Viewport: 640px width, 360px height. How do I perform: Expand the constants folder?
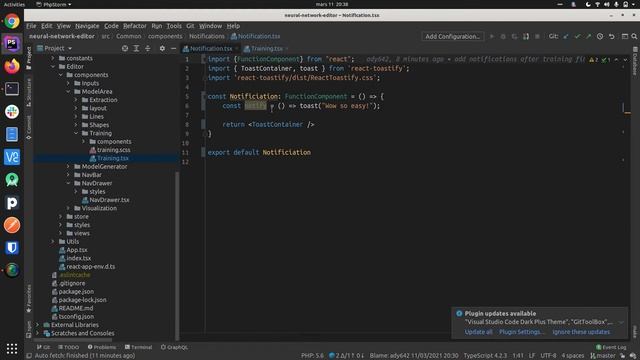point(53,58)
